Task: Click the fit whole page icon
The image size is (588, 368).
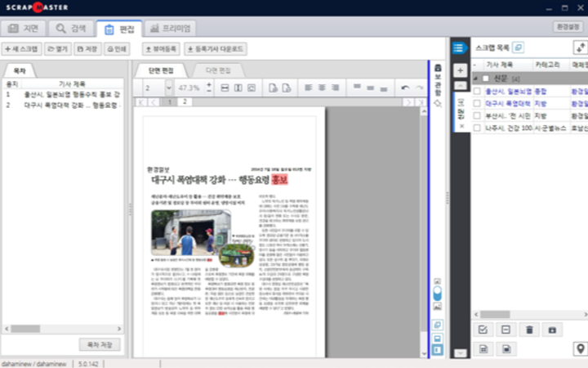Action: point(252,88)
